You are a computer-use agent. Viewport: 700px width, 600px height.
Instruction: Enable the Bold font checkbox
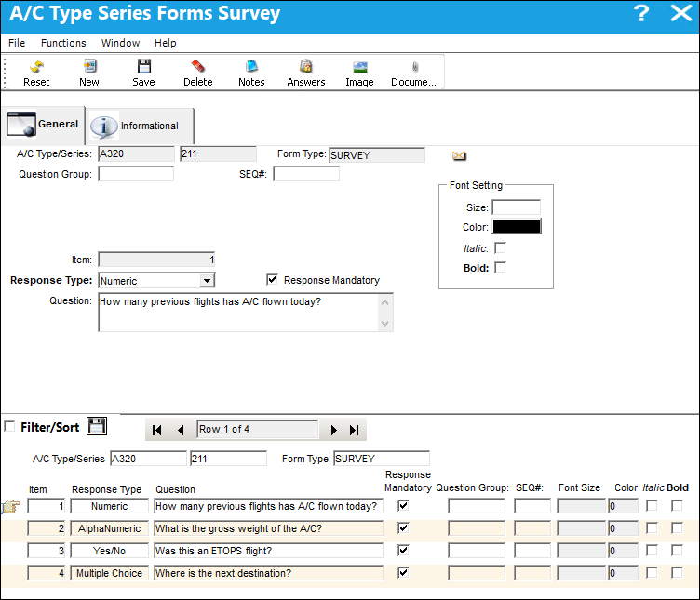coord(501,267)
